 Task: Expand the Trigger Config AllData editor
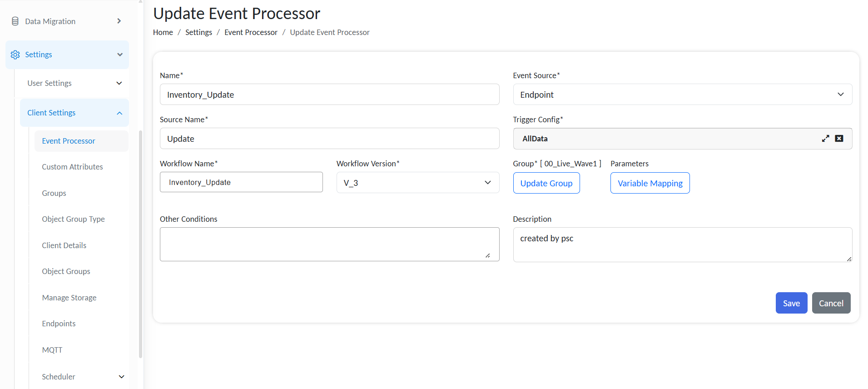point(825,139)
